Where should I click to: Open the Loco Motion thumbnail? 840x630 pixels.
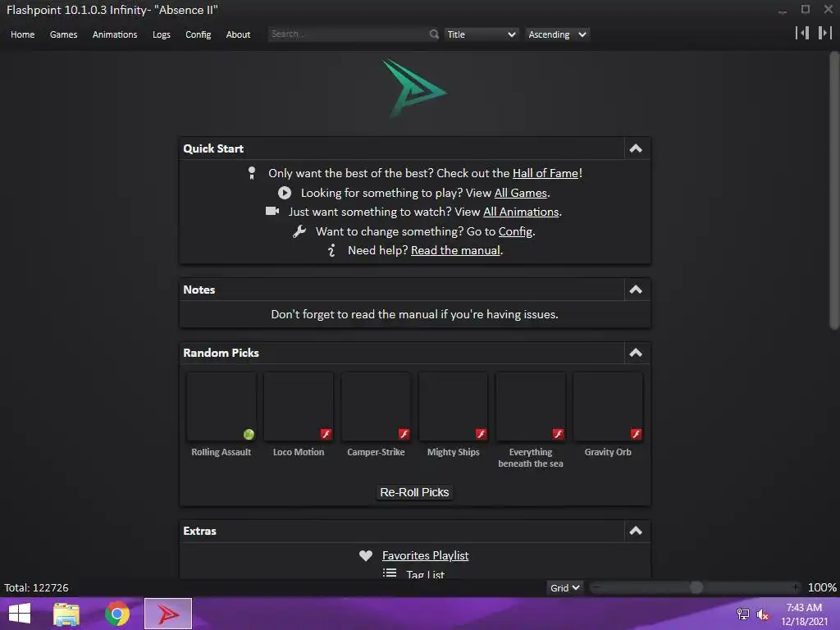click(x=299, y=407)
